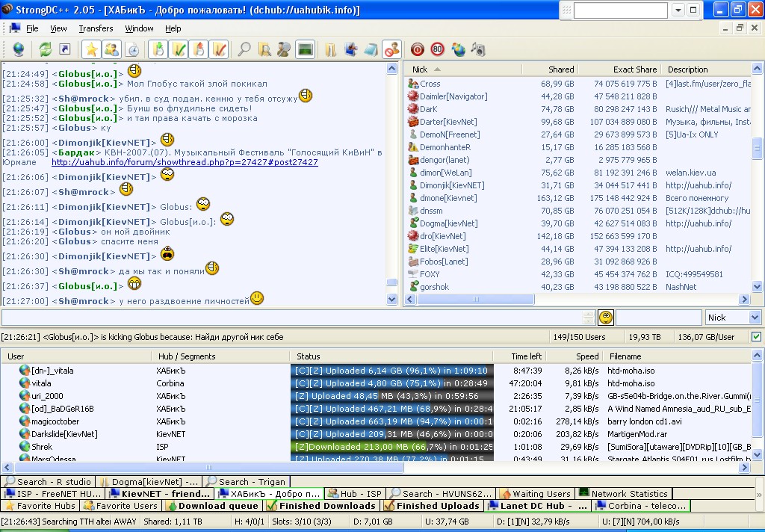Open the View menu

pyautogui.click(x=58, y=28)
